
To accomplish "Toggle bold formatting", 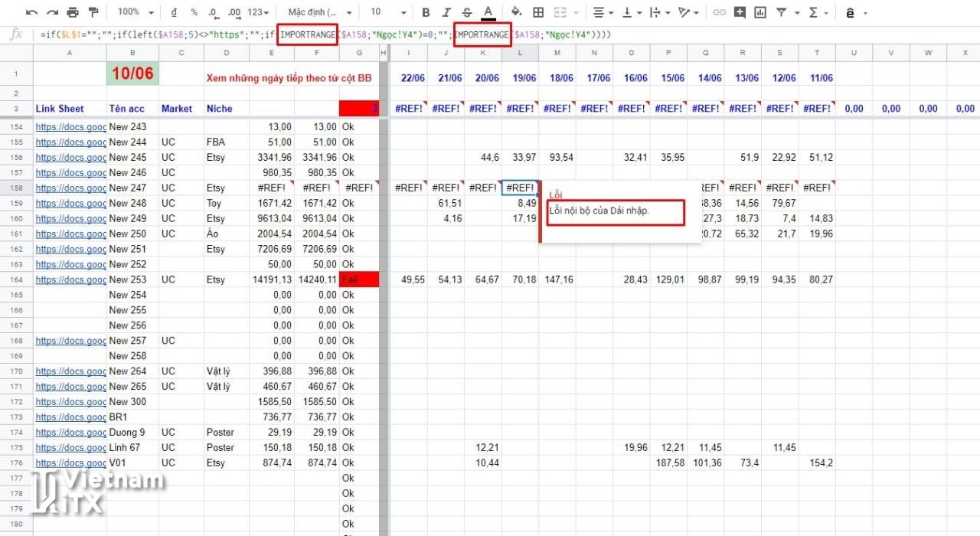I will [426, 12].
